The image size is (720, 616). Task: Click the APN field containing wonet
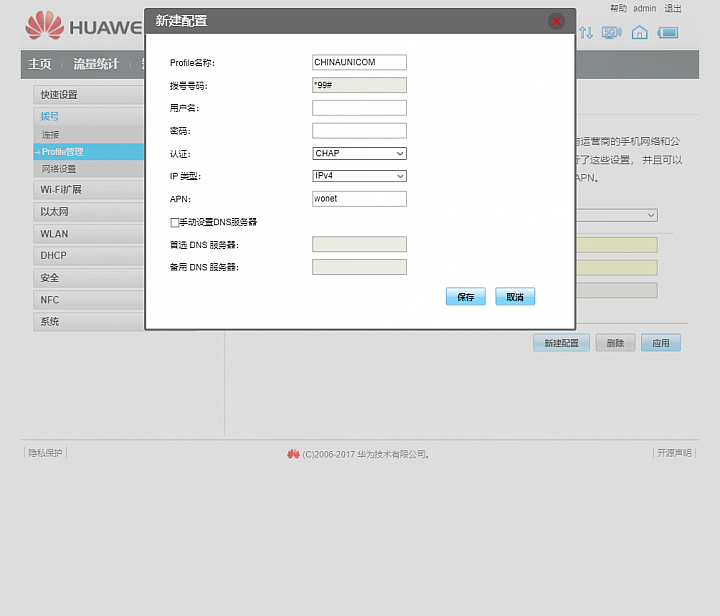(x=359, y=199)
